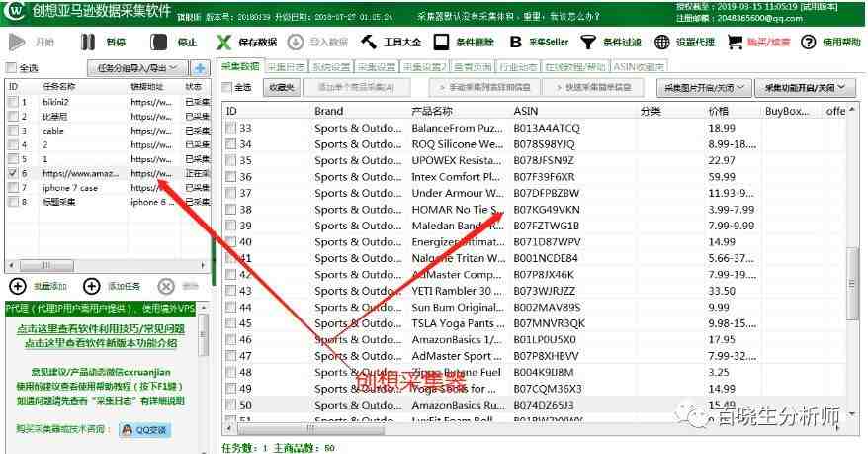Click the Pause (暂停) icon
The height and width of the screenshot is (454, 868).
[x=88, y=43]
